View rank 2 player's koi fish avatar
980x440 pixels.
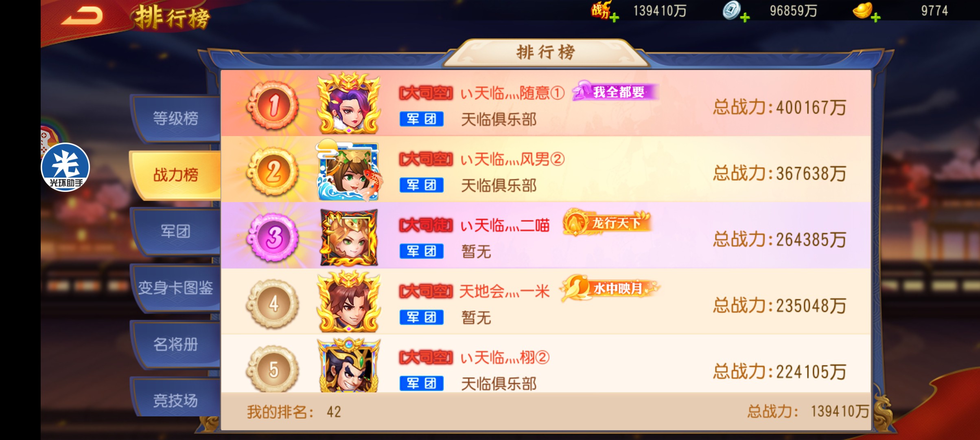click(349, 169)
